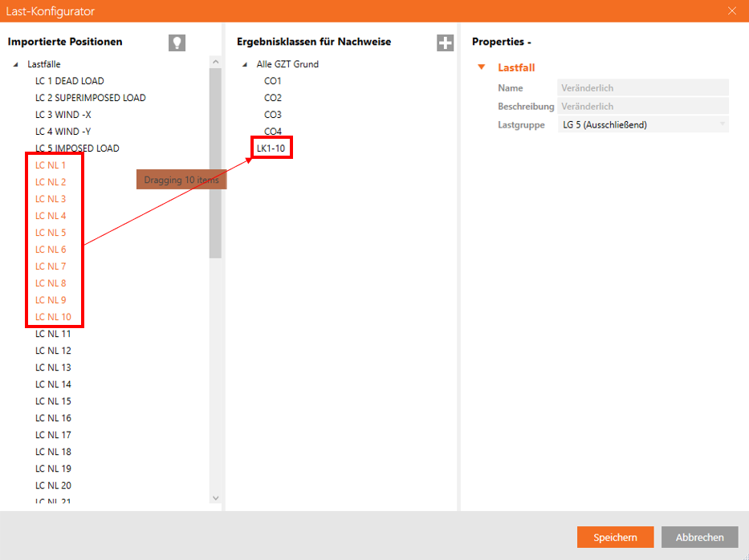Select load case LC NL 14
749x560 pixels.
tap(53, 384)
